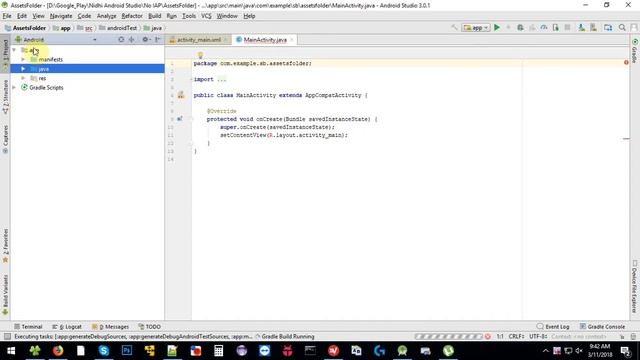Expand Gradle Scripts node
The width and height of the screenshot is (640, 360).
(14, 87)
